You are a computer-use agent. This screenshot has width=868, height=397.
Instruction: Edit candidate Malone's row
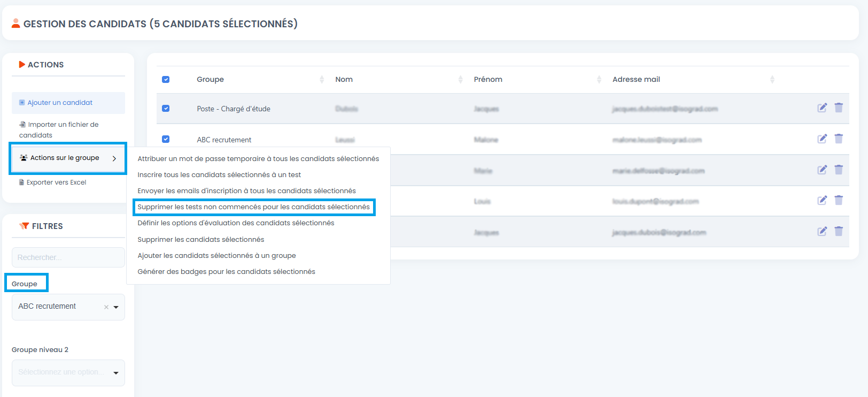point(822,139)
